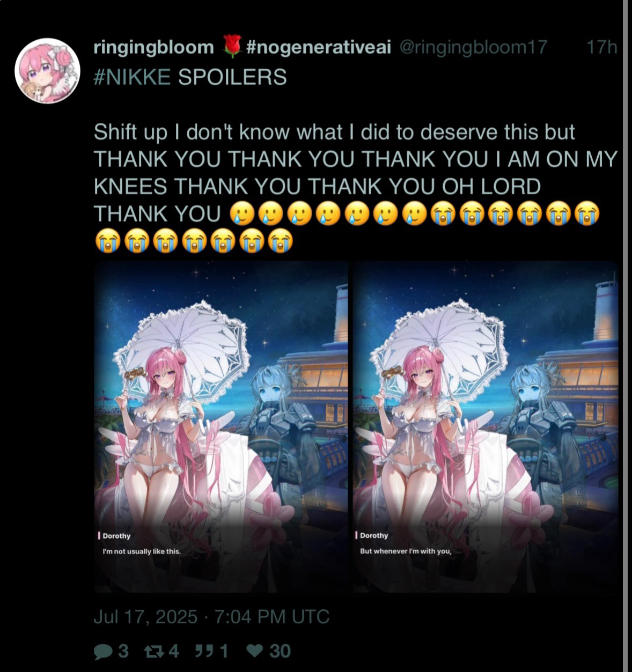Click the vertical scrollbar on right edge
This screenshot has width=632, height=672.
pyautogui.click(x=625, y=336)
